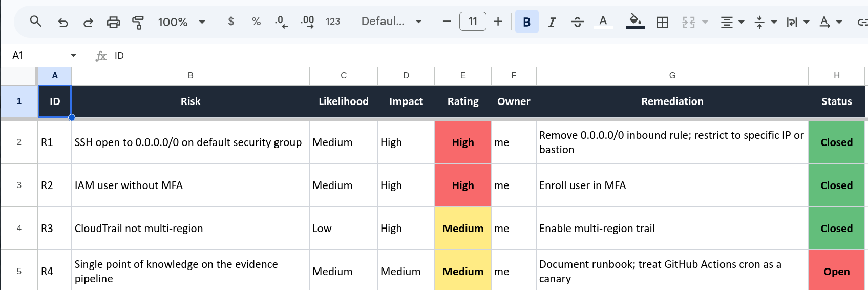Undo the last action
Screen dimensions: 868x290
pyautogui.click(x=63, y=22)
